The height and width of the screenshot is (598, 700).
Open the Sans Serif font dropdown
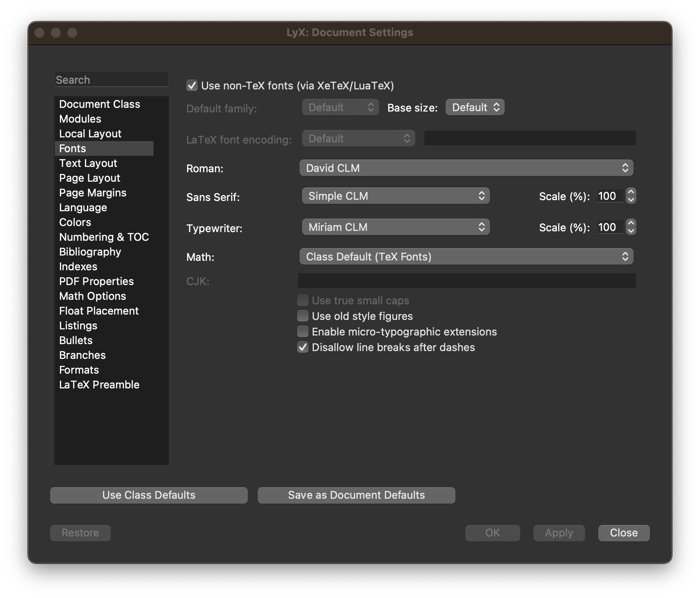(396, 196)
